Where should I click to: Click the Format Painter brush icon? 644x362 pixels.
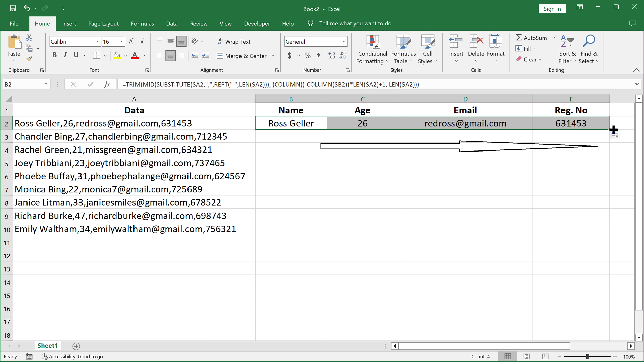point(30,59)
